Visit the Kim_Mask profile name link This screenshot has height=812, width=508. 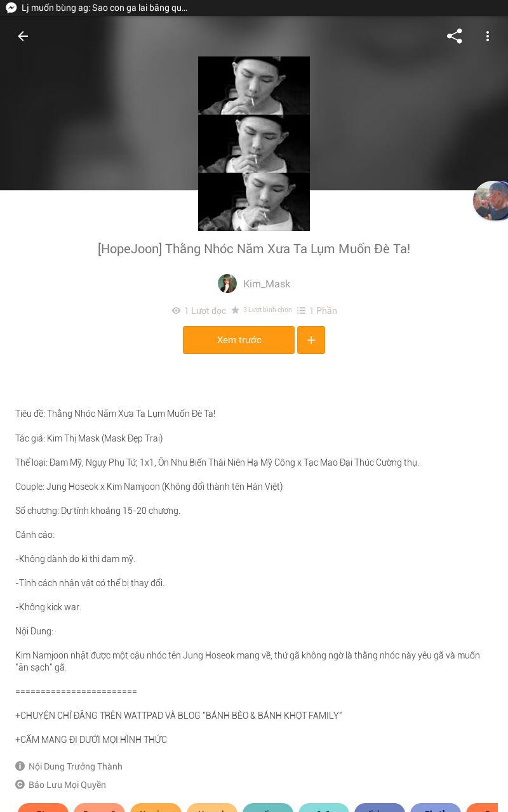tap(267, 284)
